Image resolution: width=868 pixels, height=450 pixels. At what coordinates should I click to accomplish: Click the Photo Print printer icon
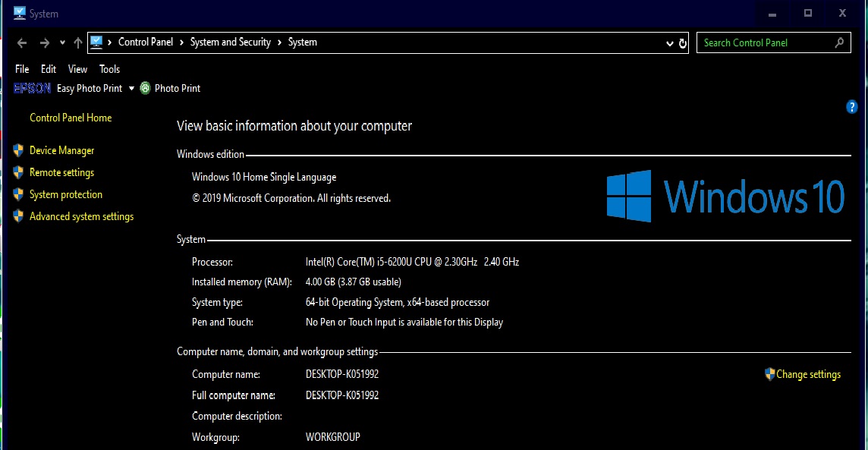tap(145, 88)
